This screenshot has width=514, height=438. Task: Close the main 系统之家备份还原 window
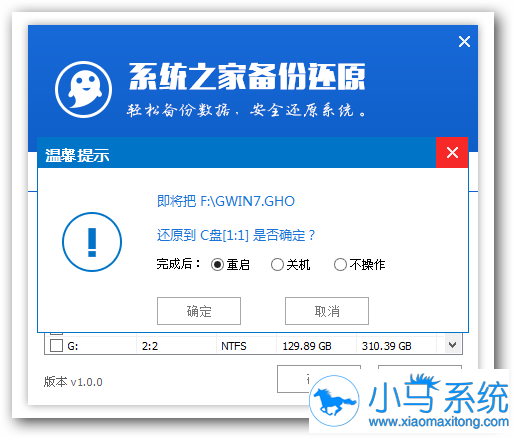pos(464,42)
